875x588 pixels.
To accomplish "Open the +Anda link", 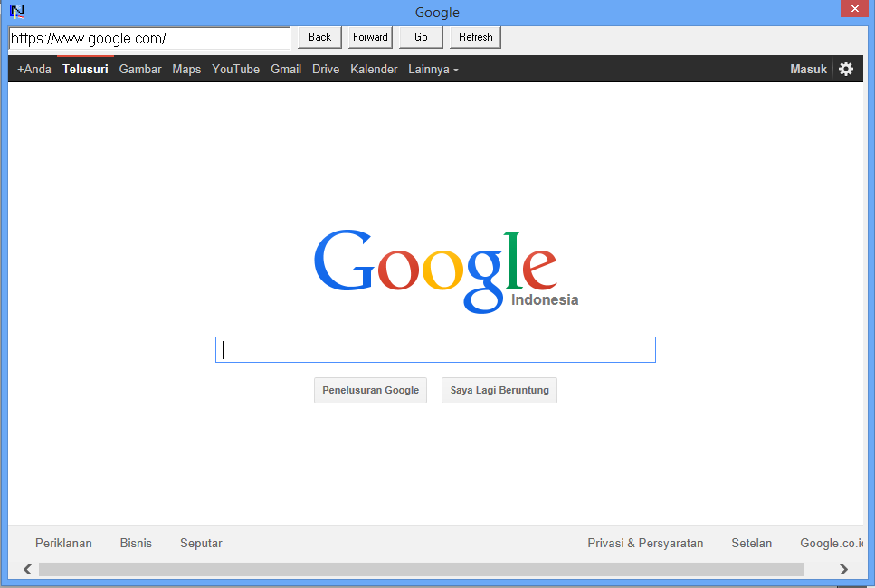I will (x=34, y=69).
